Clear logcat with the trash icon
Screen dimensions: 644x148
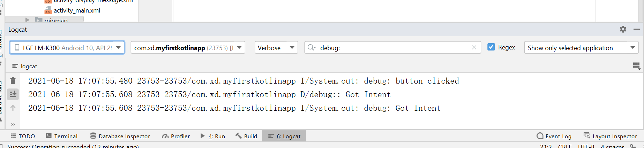[x=13, y=81]
